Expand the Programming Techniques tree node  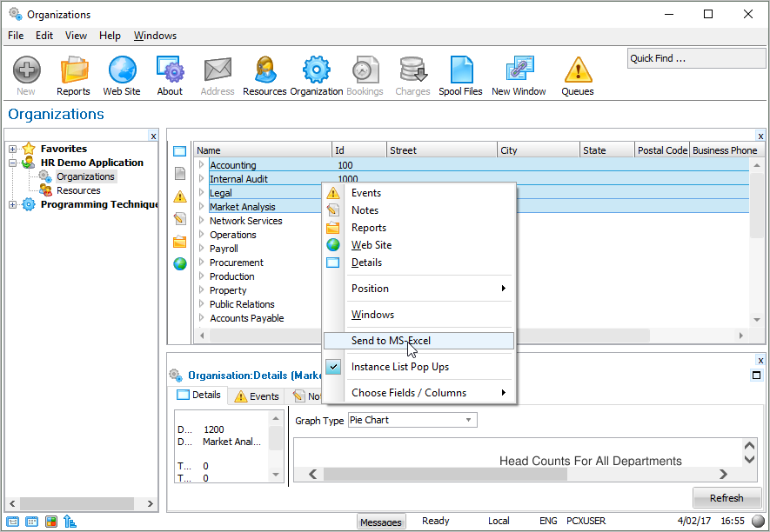[13, 204]
